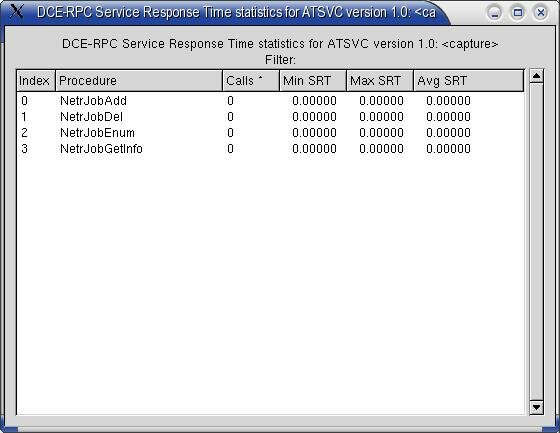Screen dimensions: 560x433
Task: Select the NetrJobEnum procedure row
Action: (x=270, y=133)
